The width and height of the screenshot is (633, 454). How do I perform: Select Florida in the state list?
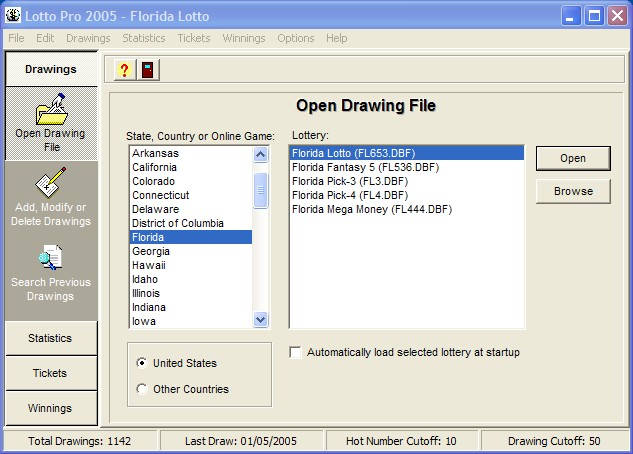pos(191,237)
